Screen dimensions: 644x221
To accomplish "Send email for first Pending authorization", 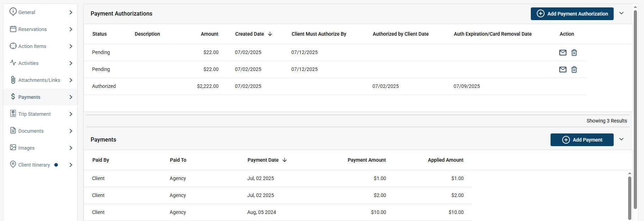I will [x=563, y=53].
